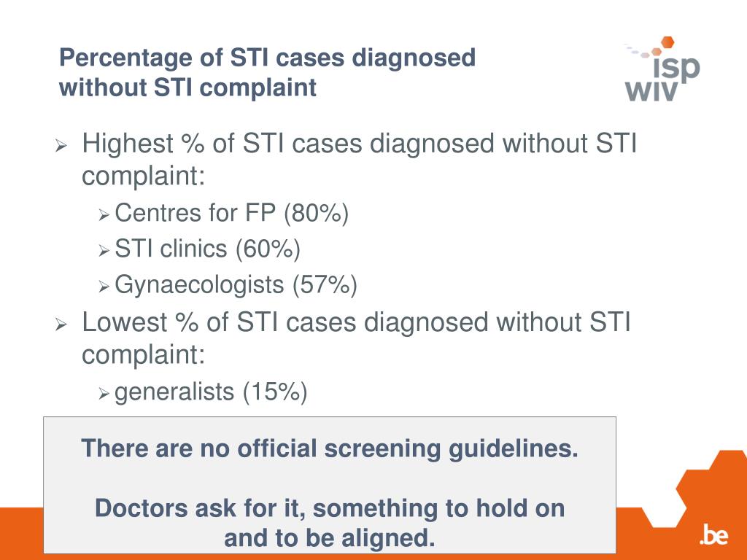Click arrow bullet beside Centres for FP
Screen dimensions: 747x560
click(104, 215)
